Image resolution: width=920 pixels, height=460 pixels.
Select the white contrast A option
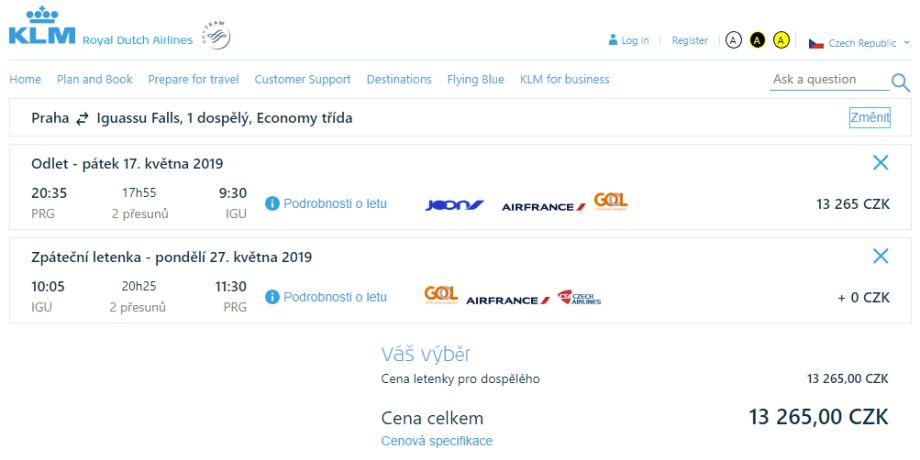tap(734, 41)
